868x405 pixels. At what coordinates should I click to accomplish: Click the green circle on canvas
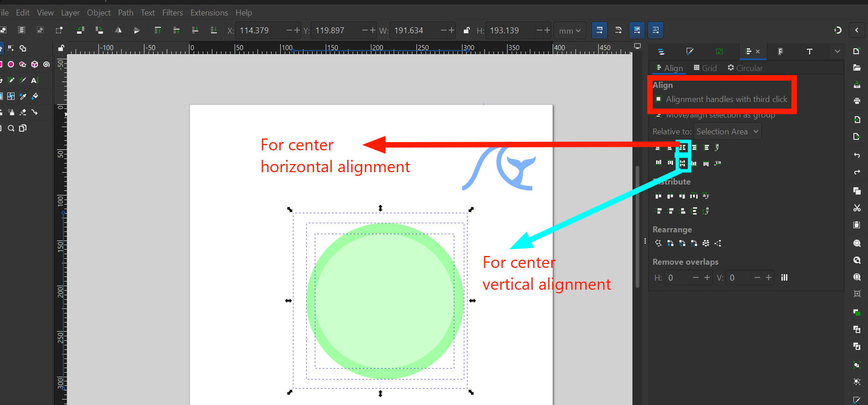coord(385,301)
